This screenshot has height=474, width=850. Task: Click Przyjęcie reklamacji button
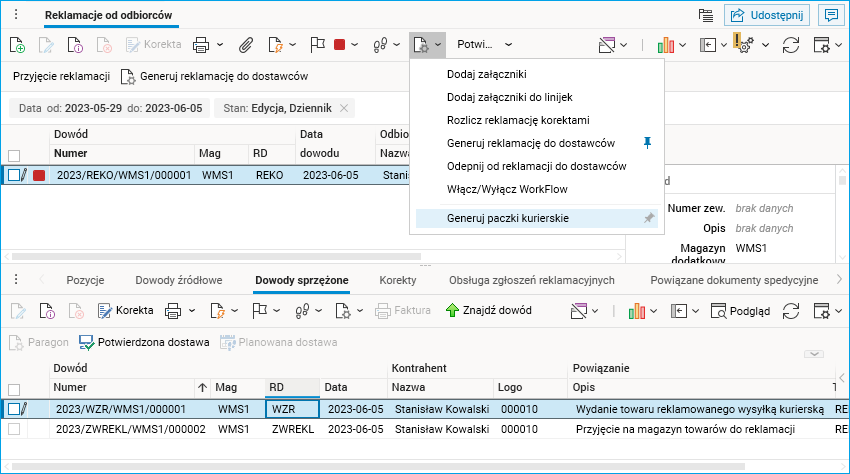click(61, 76)
